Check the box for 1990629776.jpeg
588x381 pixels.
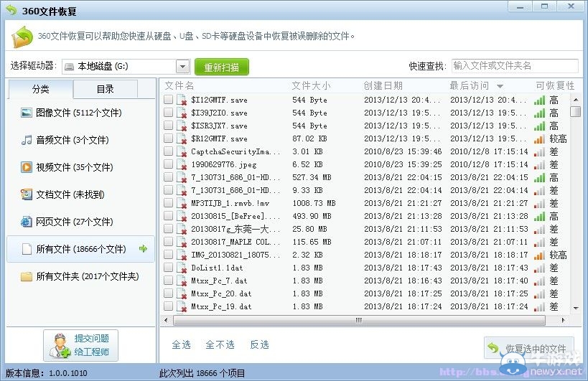(x=169, y=164)
